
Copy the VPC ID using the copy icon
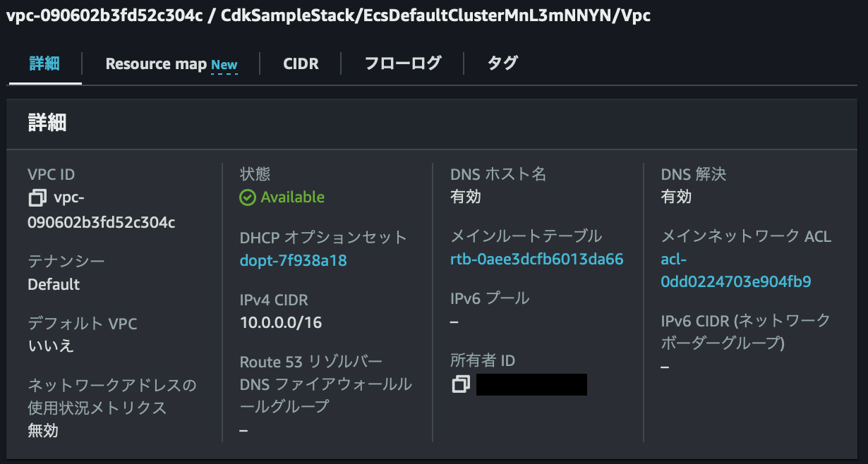(x=36, y=197)
